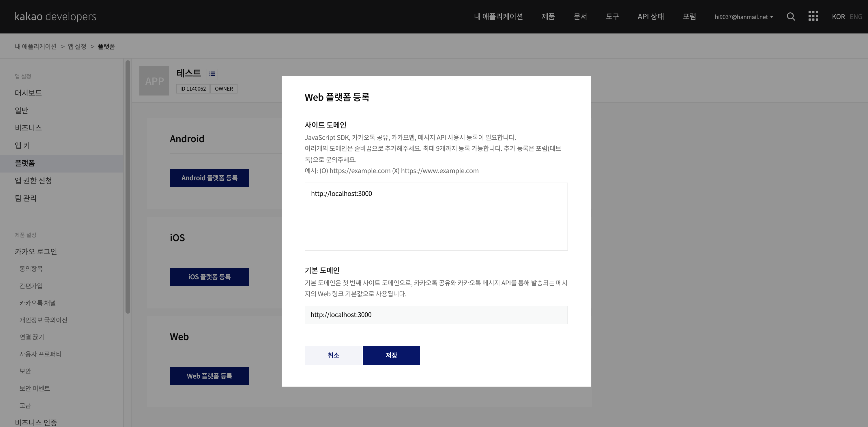Switch language to ENG

pos(856,16)
